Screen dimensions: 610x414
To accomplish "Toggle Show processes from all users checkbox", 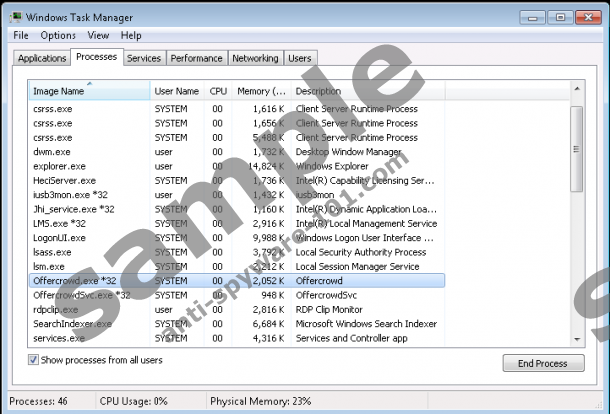I will [x=35, y=359].
